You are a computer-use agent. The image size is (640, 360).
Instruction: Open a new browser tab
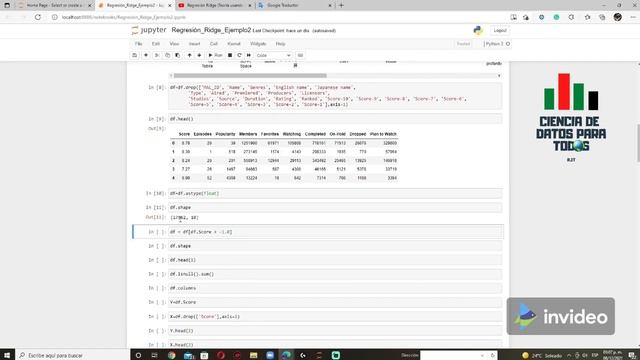click(341, 5)
